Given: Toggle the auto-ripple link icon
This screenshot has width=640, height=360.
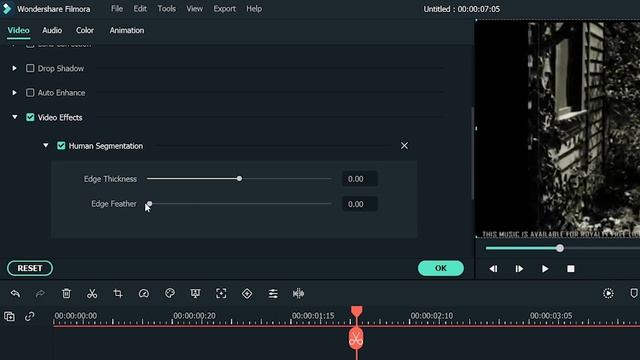Looking at the screenshot, I should (29, 316).
